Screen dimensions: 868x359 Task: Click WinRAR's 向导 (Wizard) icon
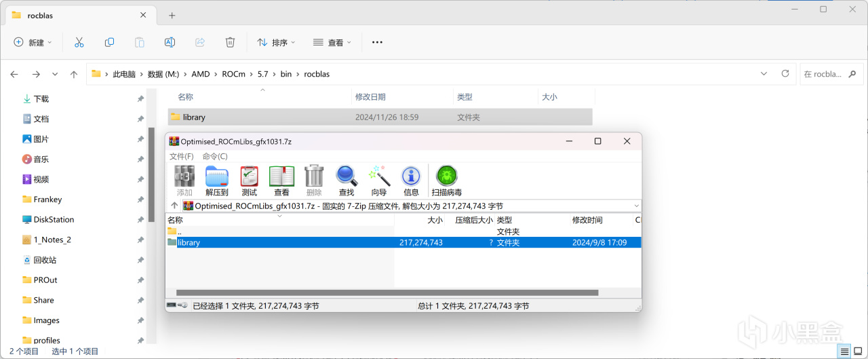point(379,181)
